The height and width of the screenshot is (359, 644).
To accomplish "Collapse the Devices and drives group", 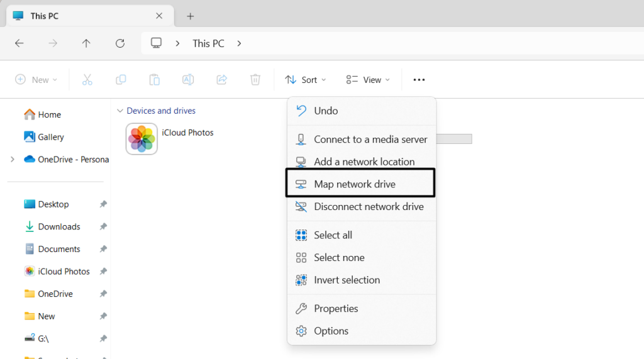I will tap(119, 111).
